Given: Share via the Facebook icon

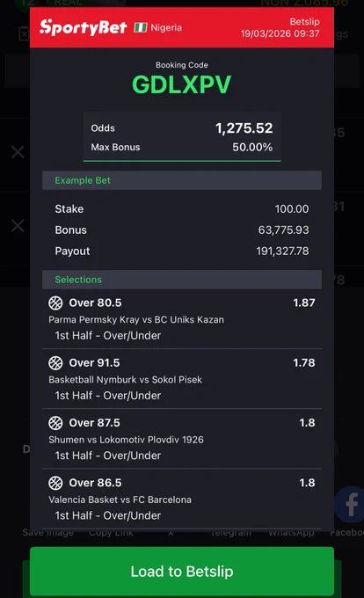Looking at the screenshot, I should 350,504.
